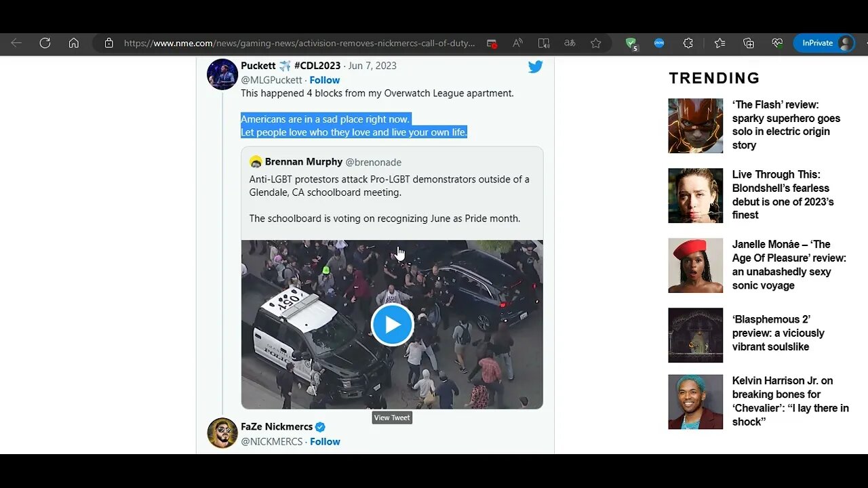This screenshot has height=488, width=868.
Task: Open the Janelle Monáe thumbnail image
Action: (x=696, y=266)
